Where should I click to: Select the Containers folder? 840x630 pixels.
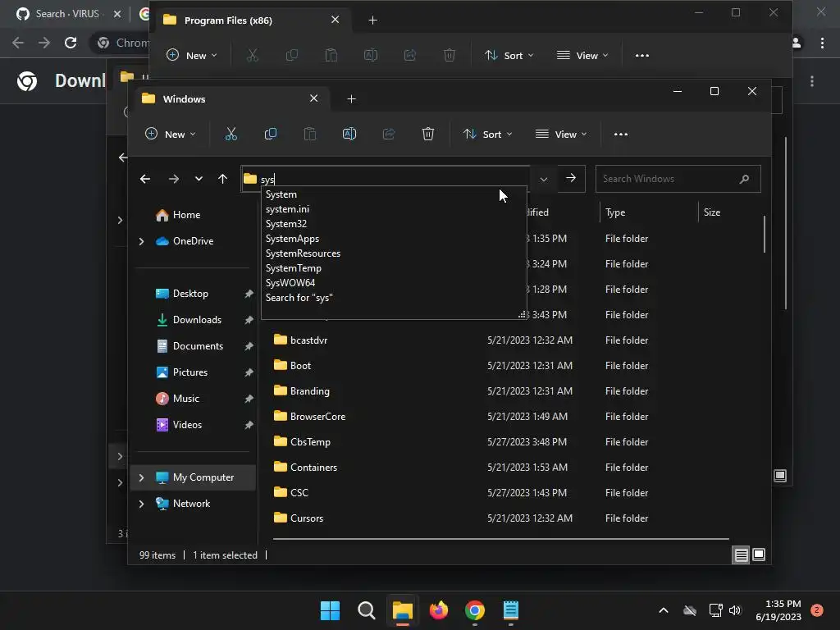coord(313,467)
